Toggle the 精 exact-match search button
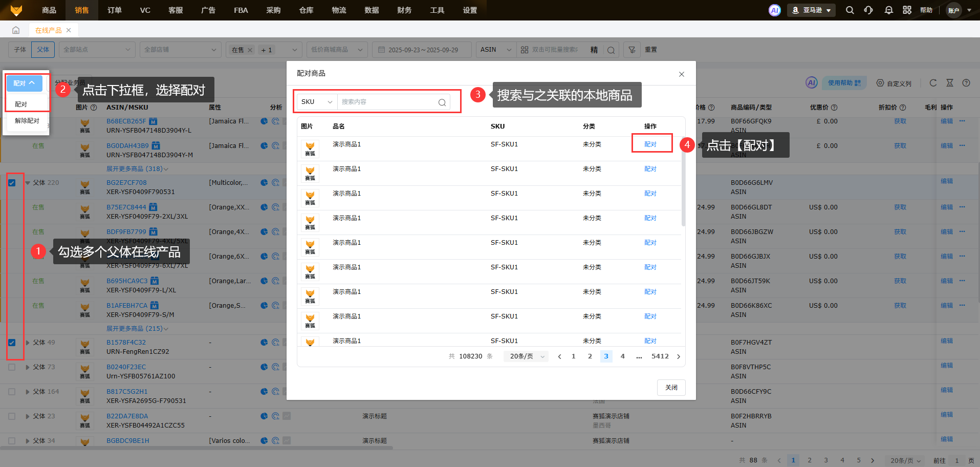This screenshot has height=467, width=980. coord(594,50)
